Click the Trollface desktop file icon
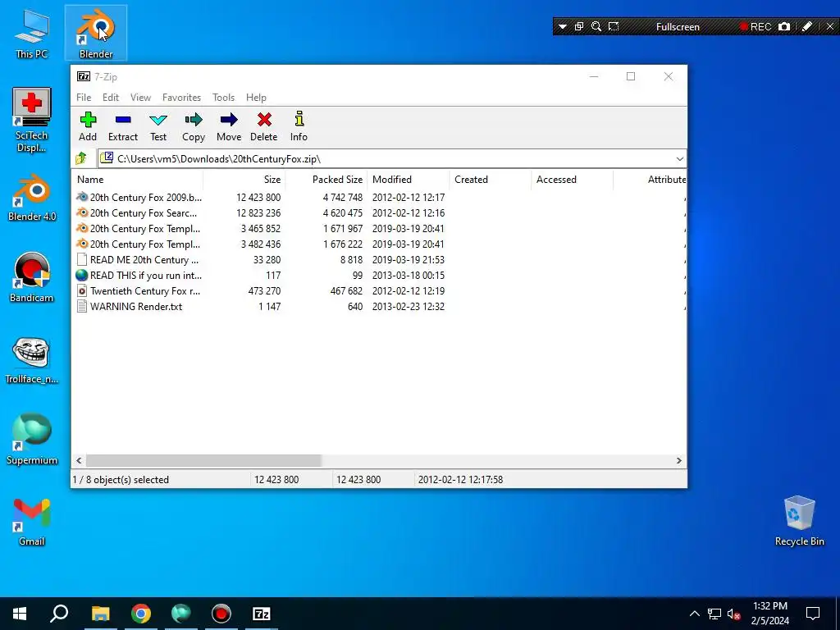840x630 pixels. tap(32, 360)
